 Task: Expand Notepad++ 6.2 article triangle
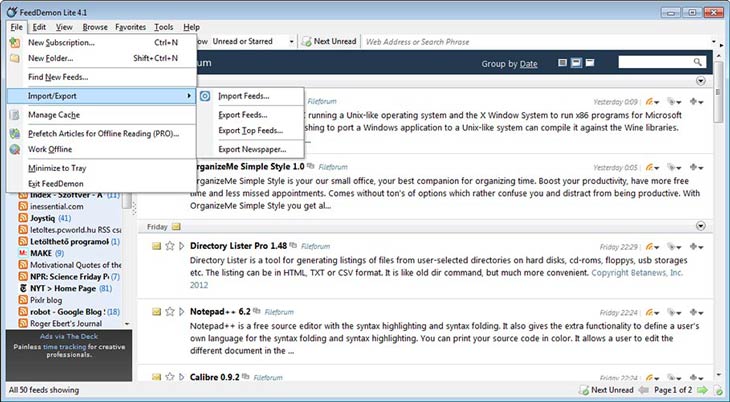click(182, 312)
